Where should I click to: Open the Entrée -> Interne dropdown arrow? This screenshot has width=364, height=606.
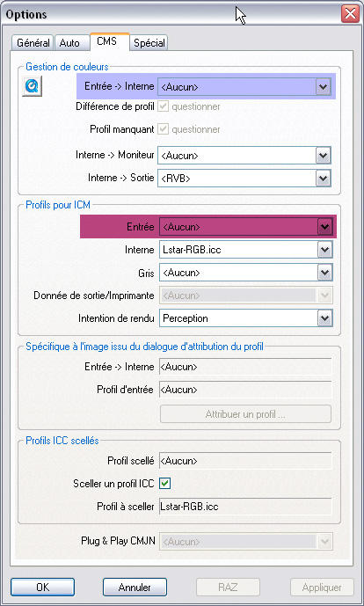[323, 86]
